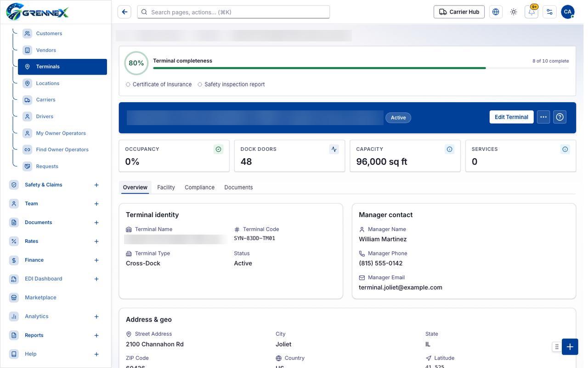Click Certificate of Insurance checklist item
Image resolution: width=588 pixels, height=368 pixels.
(158, 84)
